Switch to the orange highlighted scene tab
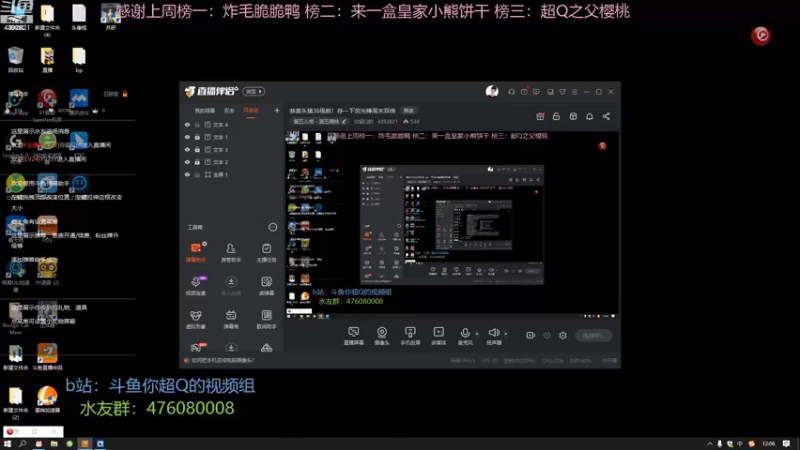The height and width of the screenshot is (450, 800). 251,111
